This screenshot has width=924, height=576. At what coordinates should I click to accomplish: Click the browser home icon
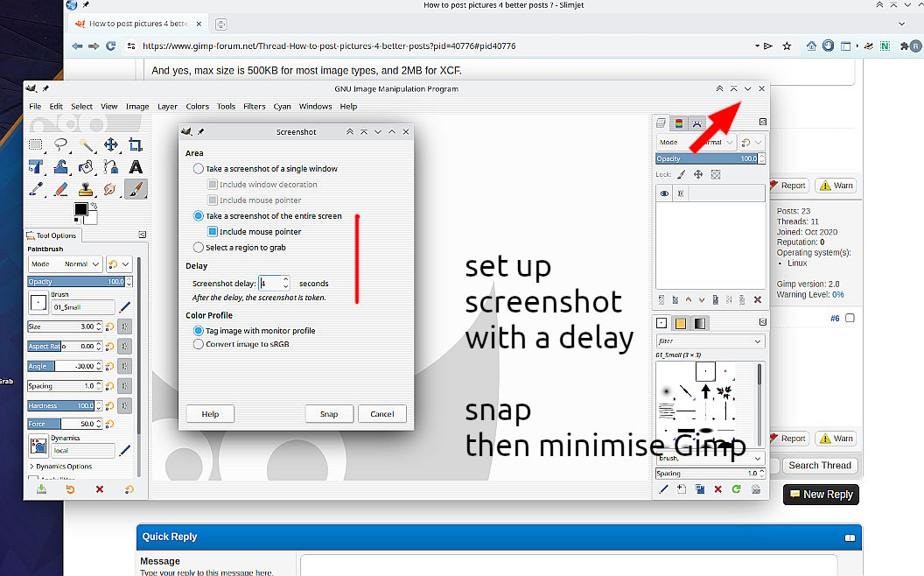click(811, 46)
